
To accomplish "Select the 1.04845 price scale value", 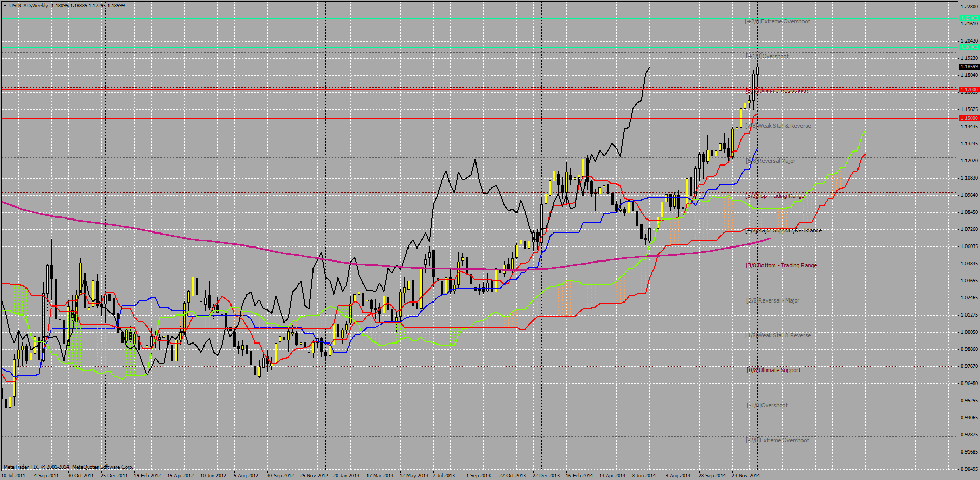I will [x=969, y=264].
